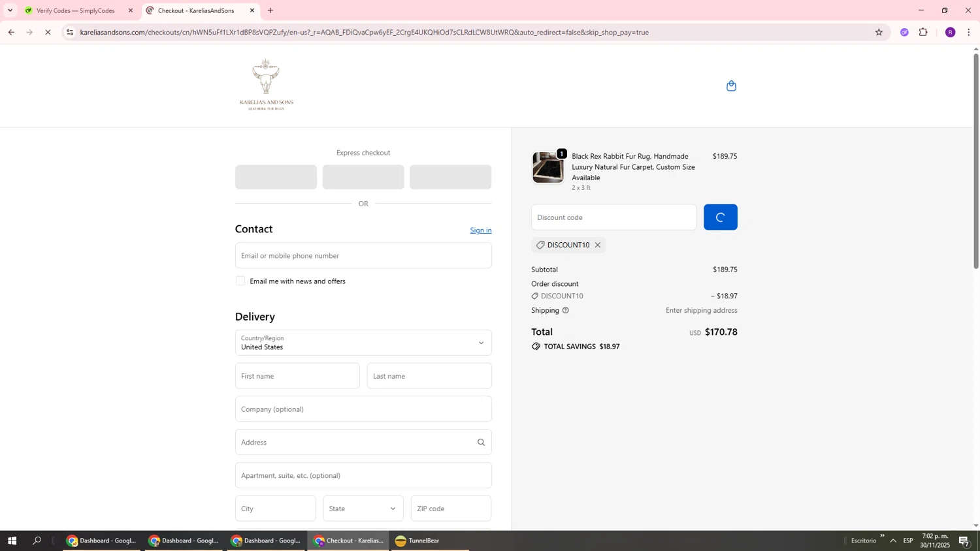The width and height of the screenshot is (980, 551).
Task: Open shipping info help icon
Action: tap(565, 310)
